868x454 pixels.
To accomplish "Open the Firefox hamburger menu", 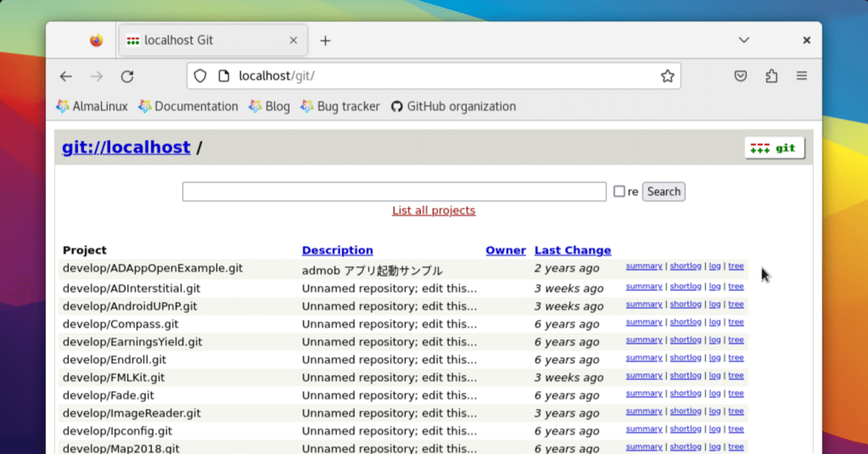I will tap(802, 76).
